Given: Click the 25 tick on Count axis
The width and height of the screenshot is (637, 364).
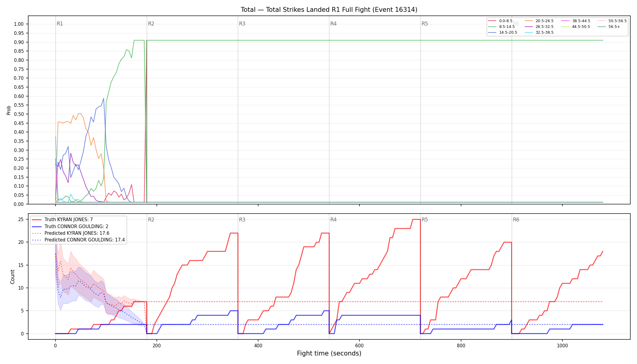Looking at the screenshot, I should pyautogui.click(x=21, y=219).
